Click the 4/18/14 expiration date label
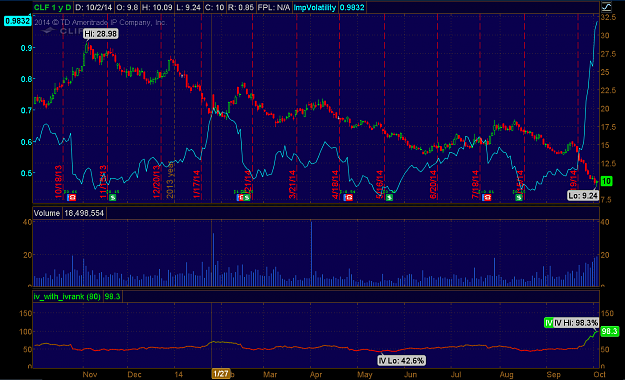Viewport: 625px width, 380px height. coord(335,184)
